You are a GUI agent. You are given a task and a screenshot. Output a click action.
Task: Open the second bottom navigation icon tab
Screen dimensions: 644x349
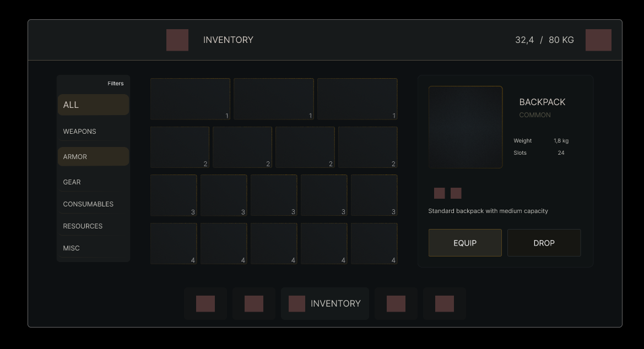click(x=254, y=303)
